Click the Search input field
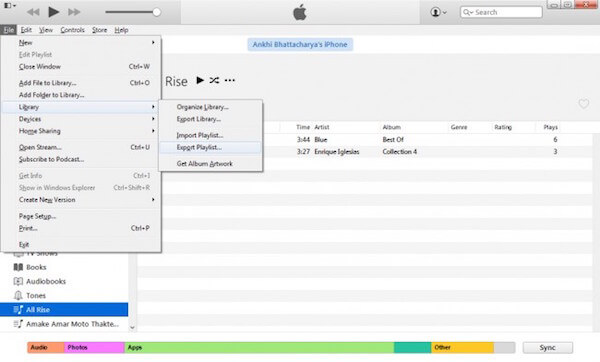600x362 pixels. click(x=501, y=12)
